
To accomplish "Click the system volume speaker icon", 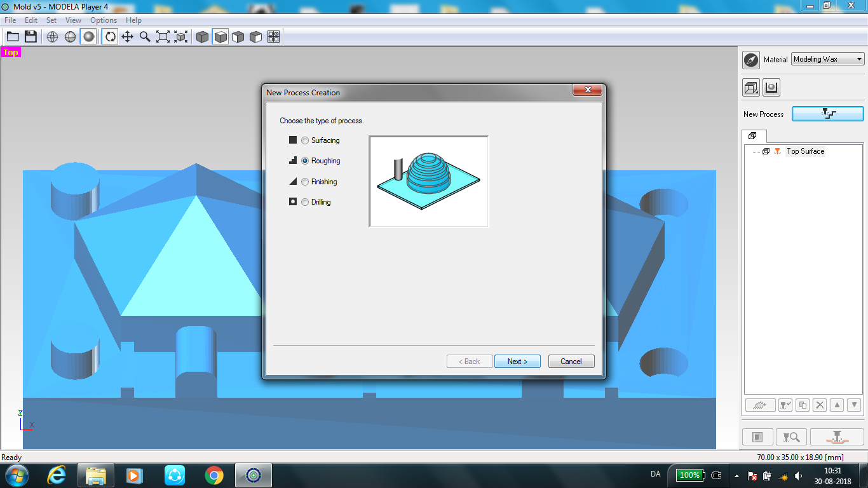I will click(x=799, y=475).
